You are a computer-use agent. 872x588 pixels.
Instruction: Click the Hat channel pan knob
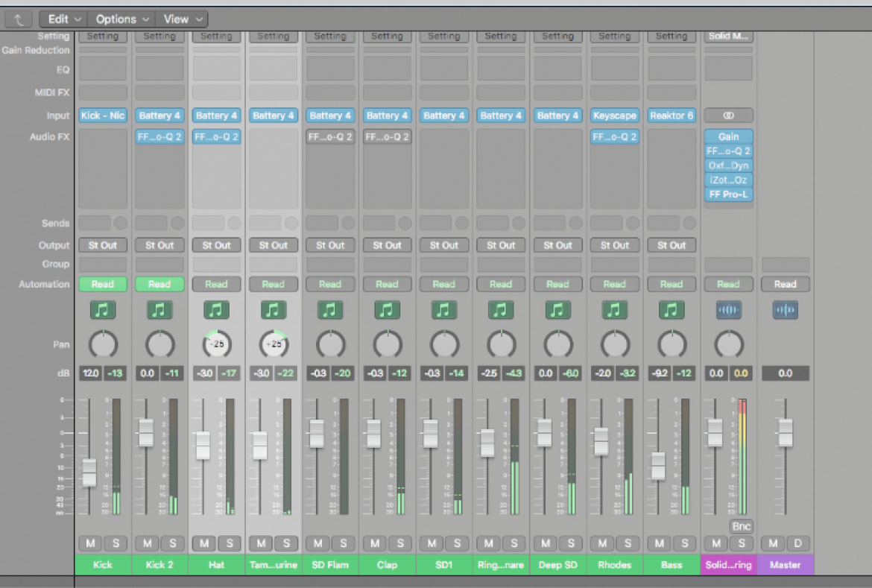point(216,344)
